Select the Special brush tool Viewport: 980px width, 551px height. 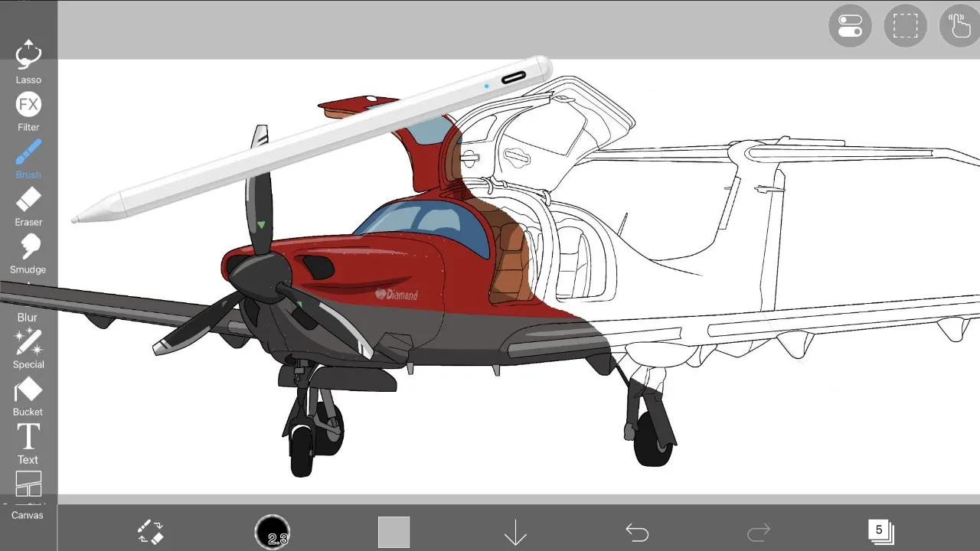click(28, 349)
